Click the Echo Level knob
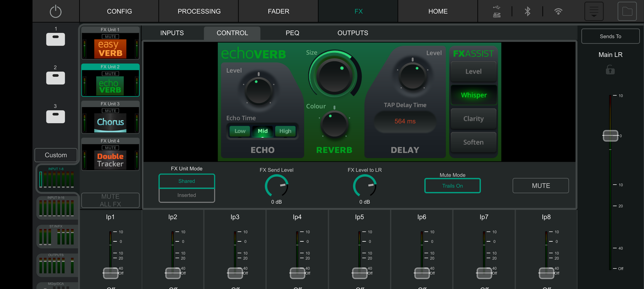 click(x=259, y=90)
